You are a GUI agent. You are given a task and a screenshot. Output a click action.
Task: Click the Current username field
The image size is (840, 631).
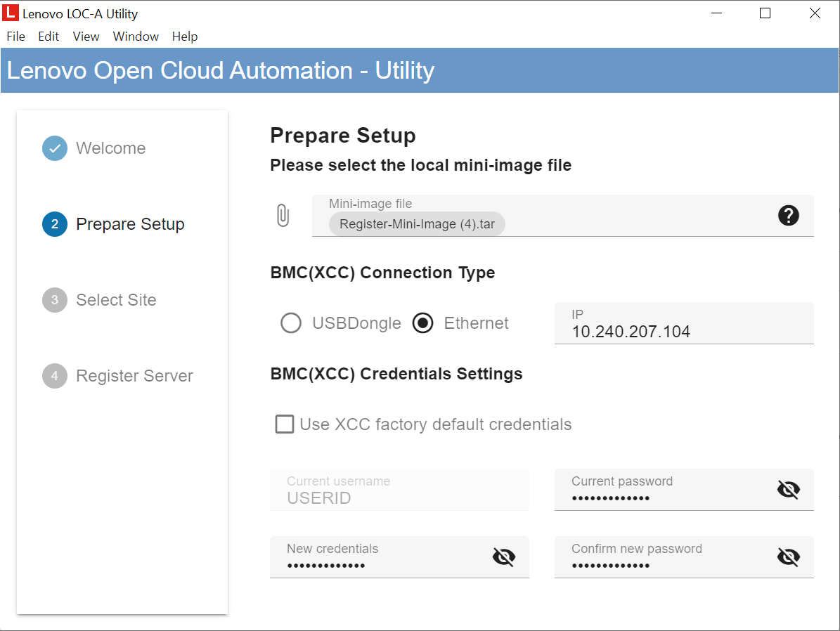(x=399, y=490)
